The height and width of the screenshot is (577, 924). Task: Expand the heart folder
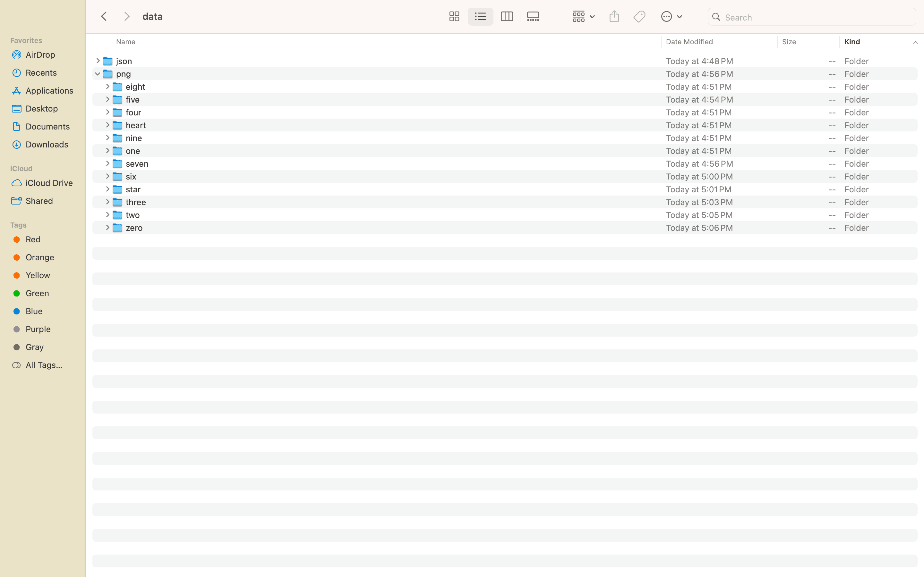107,125
